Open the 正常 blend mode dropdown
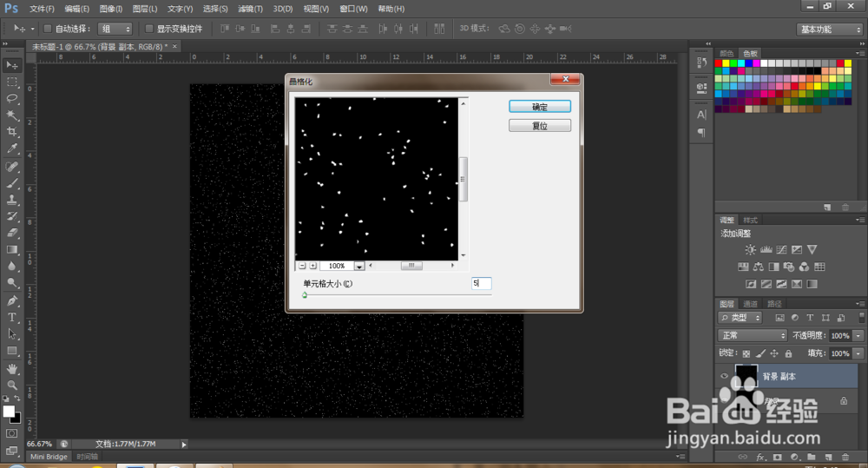 tap(753, 336)
